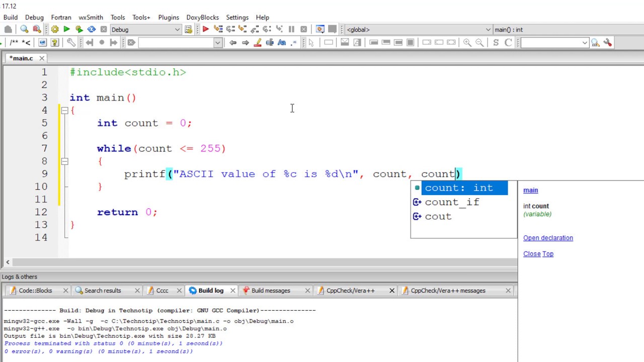Image resolution: width=644 pixels, height=362 pixels.
Task: Toggle highlight with the red marker icon
Action: pyautogui.click(x=258, y=43)
